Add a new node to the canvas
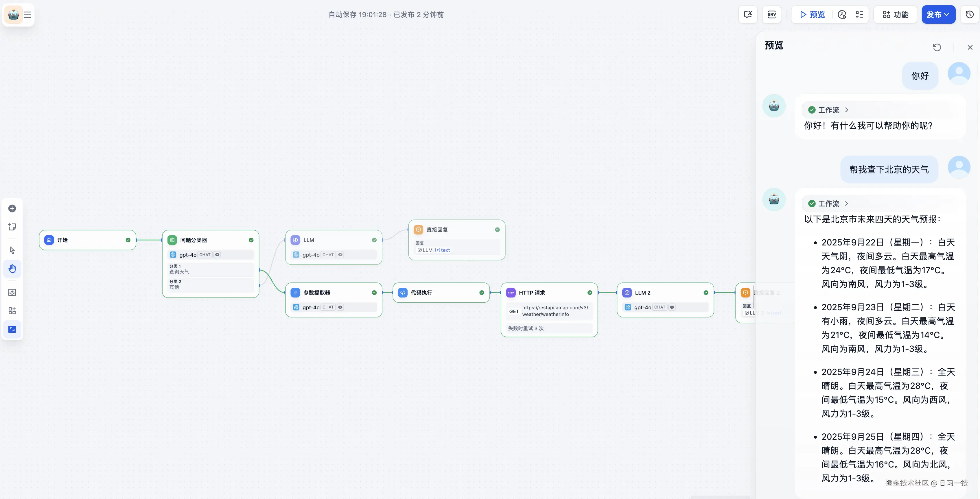This screenshot has width=980, height=499. pos(12,208)
